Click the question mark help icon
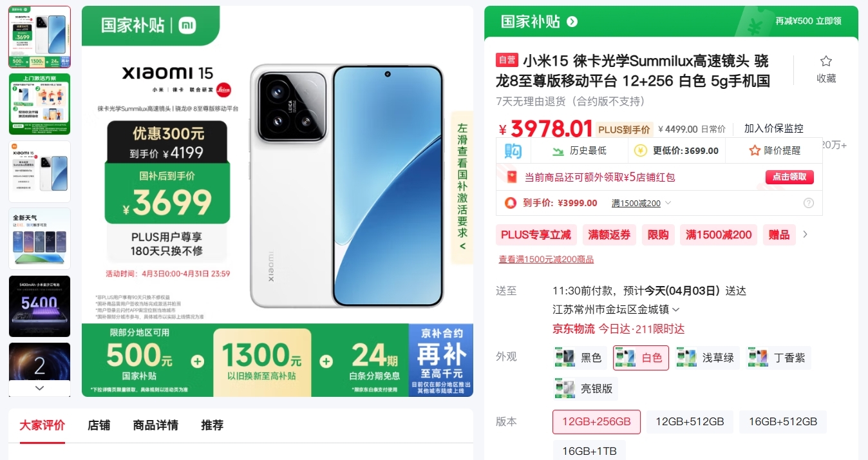The height and width of the screenshot is (460, 868). coord(809,203)
